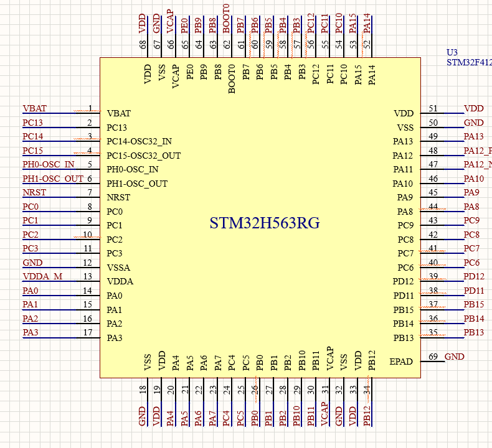Select the VDDA_M net label
Viewport: 492px width, 448px height.
(x=42, y=276)
